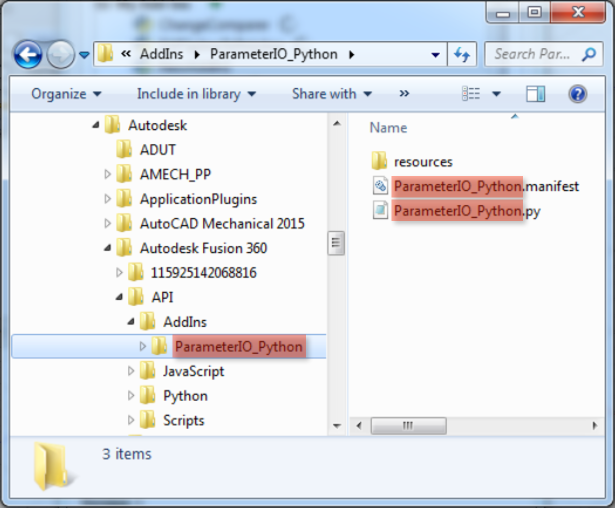Click the Refresh button beside address bar
This screenshot has height=508, width=615.
coord(463,54)
